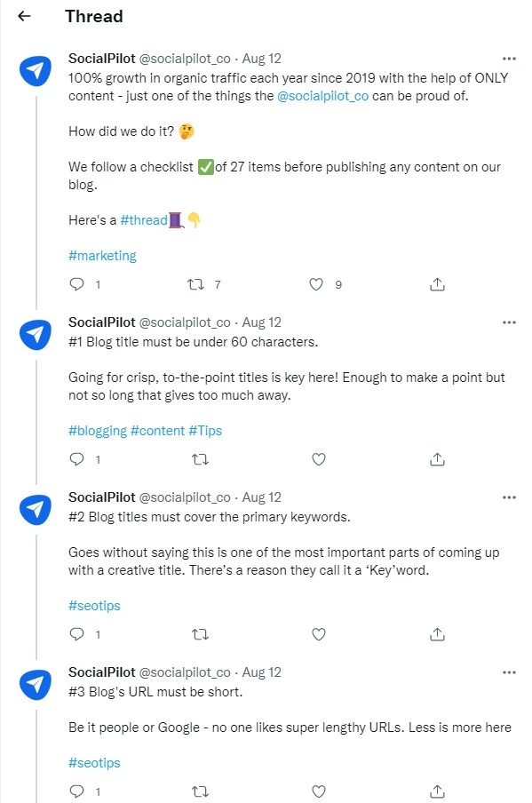The height and width of the screenshot is (803, 532).
Task: Open the share icon on tweet #2
Action: (x=435, y=634)
